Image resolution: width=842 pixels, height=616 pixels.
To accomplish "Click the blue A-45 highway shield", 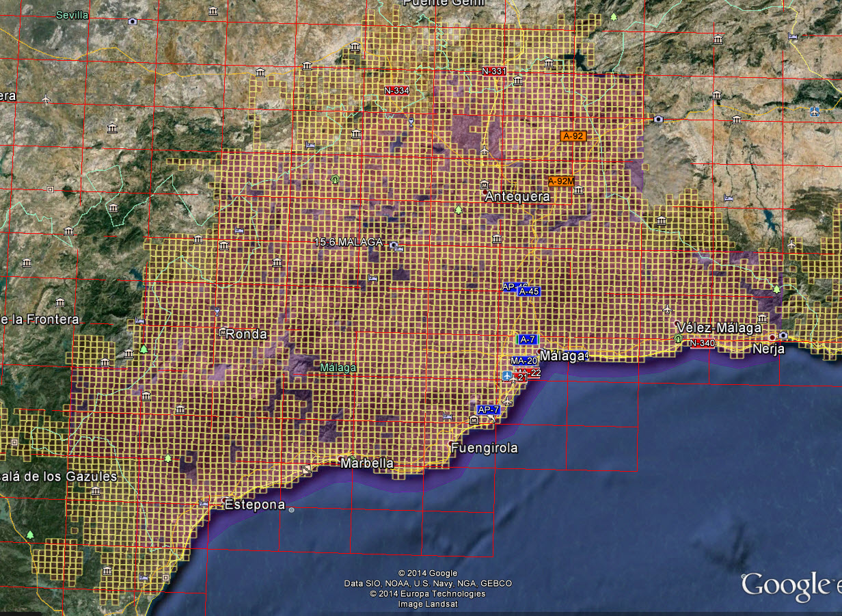I will [x=529, y=291].
